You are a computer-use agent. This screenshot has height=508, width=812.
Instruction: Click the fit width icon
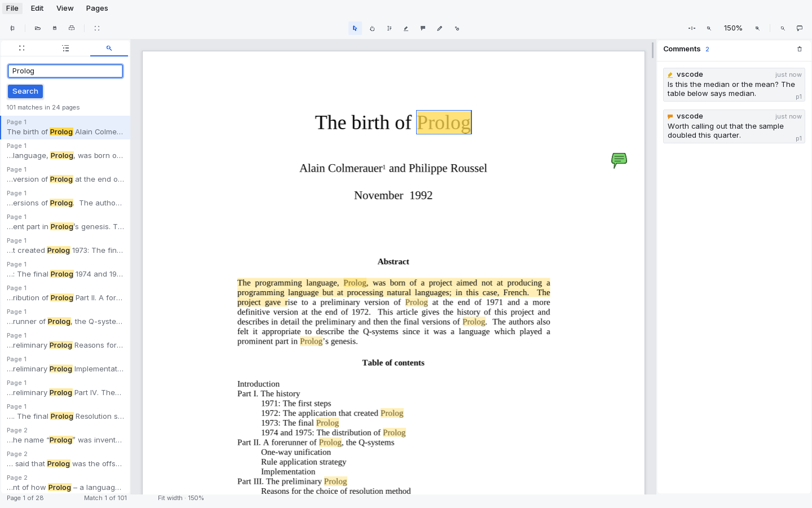(692, 28)
